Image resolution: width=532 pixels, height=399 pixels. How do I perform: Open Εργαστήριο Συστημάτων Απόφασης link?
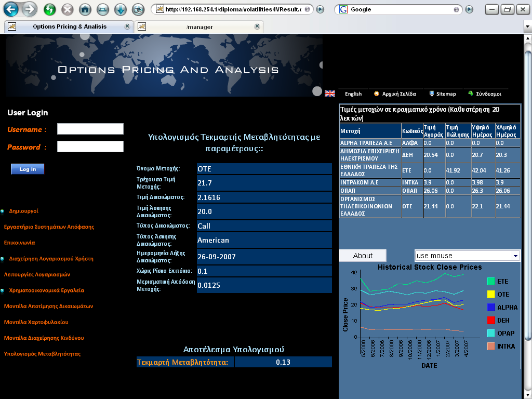tap(49, 227)
